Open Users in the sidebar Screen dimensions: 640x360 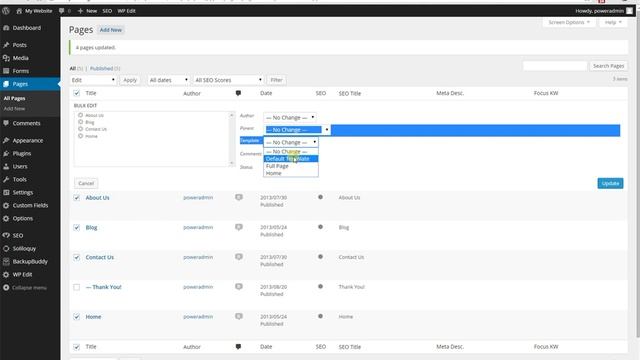click(x=20, y=167)
